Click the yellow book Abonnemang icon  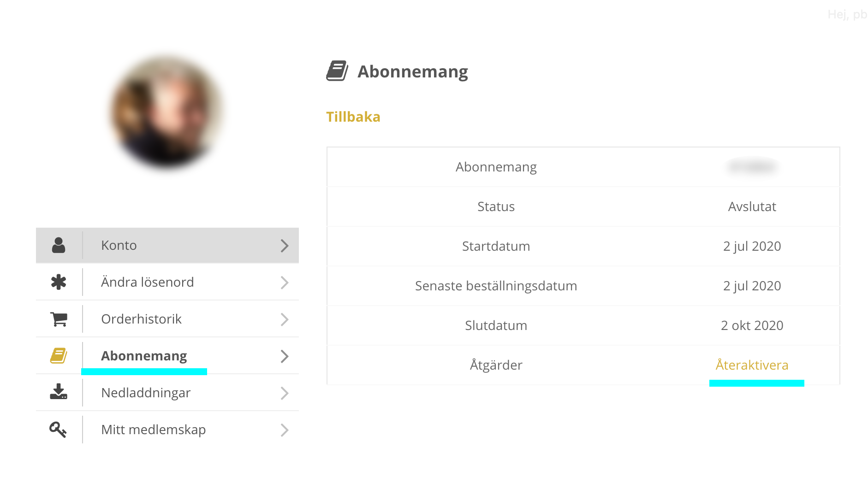[59, 356]
